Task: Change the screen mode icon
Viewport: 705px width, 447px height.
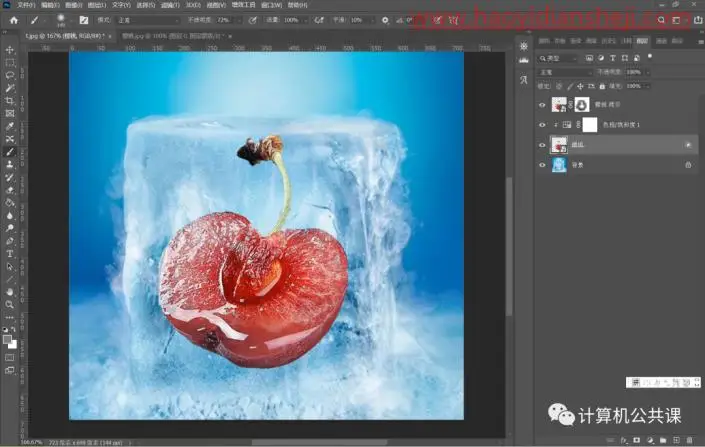Action: tap(9, 371)
